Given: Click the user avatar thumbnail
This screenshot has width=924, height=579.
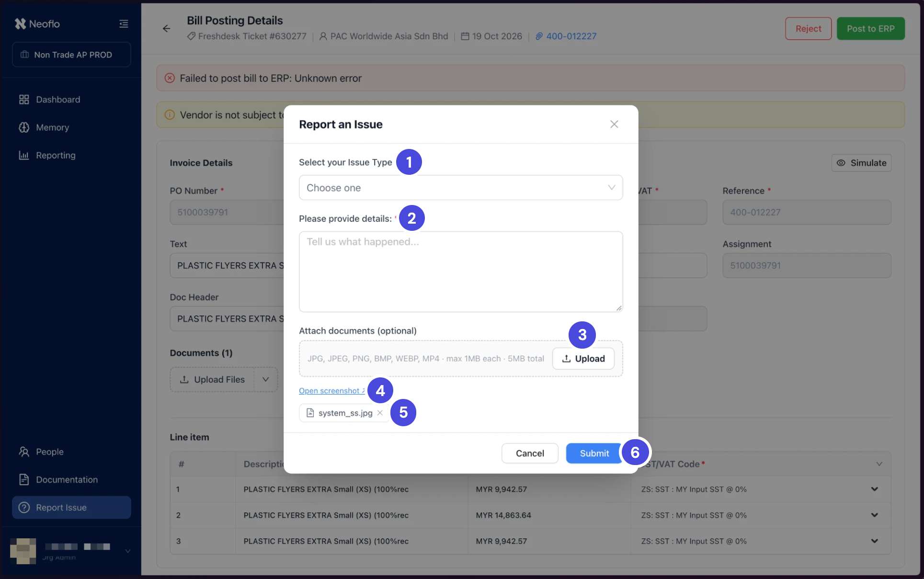Looking at the screenshot, I should (x=23, y=551).
